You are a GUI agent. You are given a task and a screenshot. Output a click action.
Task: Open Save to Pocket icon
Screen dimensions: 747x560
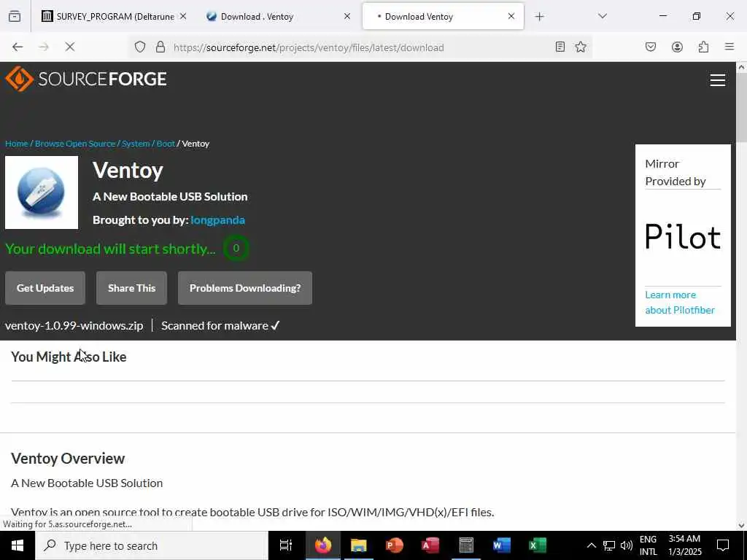[650, 47]
